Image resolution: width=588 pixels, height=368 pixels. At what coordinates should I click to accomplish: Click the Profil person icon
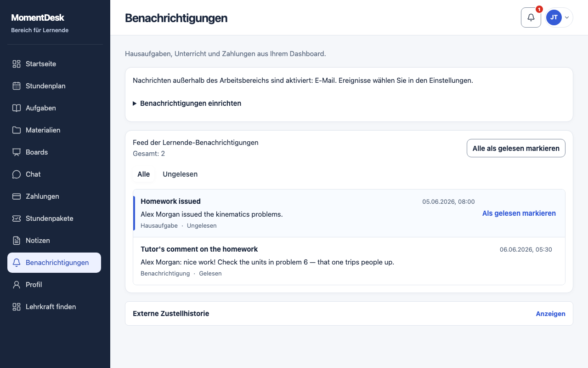tap(17, 285)
